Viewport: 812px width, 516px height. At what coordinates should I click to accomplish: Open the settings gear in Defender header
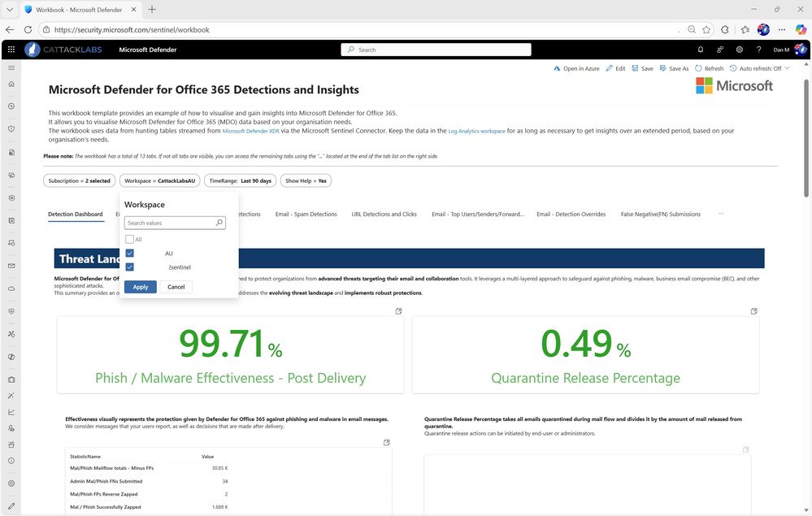click(x=740, y=50)
